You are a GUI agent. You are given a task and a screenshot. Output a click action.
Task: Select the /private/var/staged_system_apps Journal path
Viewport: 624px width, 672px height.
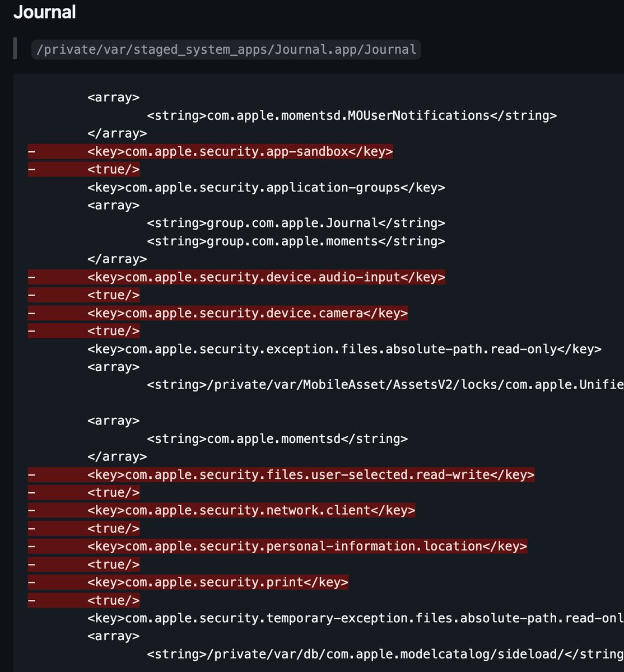click(x=226, y=49)
